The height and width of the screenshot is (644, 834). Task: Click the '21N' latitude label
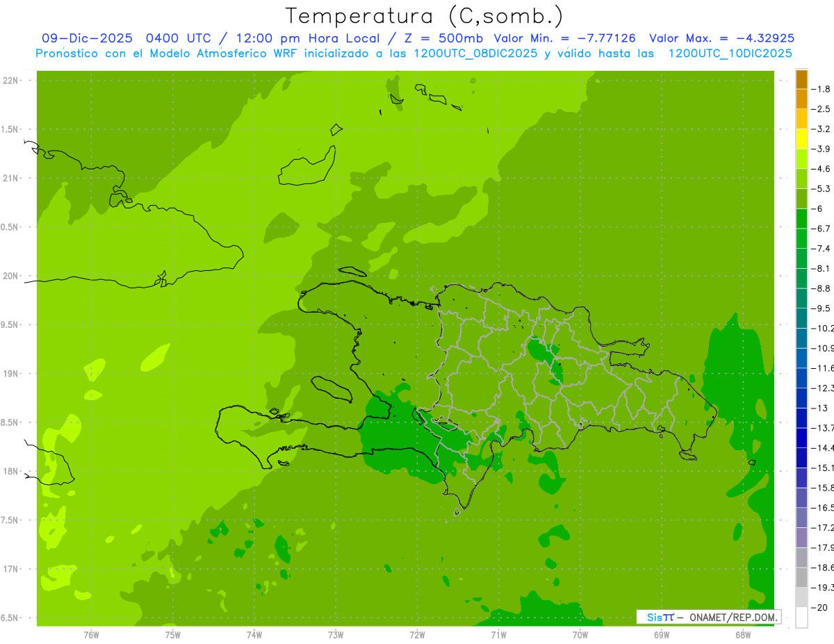tap(10, 179)
